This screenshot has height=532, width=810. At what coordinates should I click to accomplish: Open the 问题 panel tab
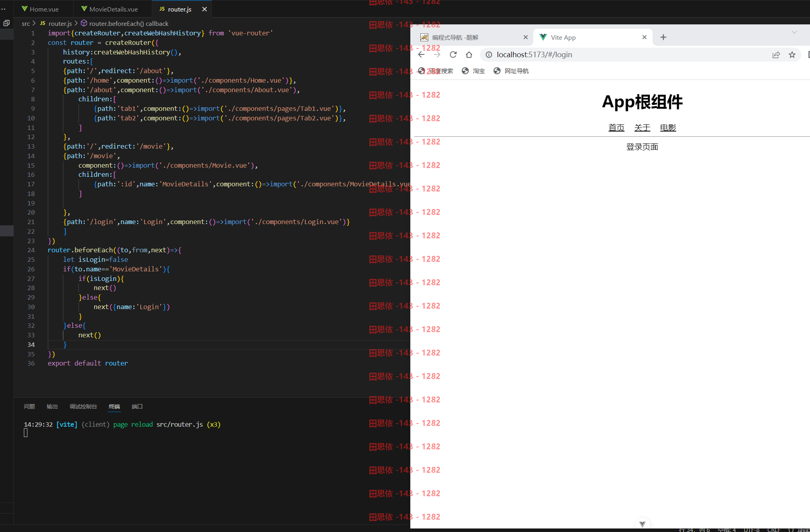[x=29, y=406]
